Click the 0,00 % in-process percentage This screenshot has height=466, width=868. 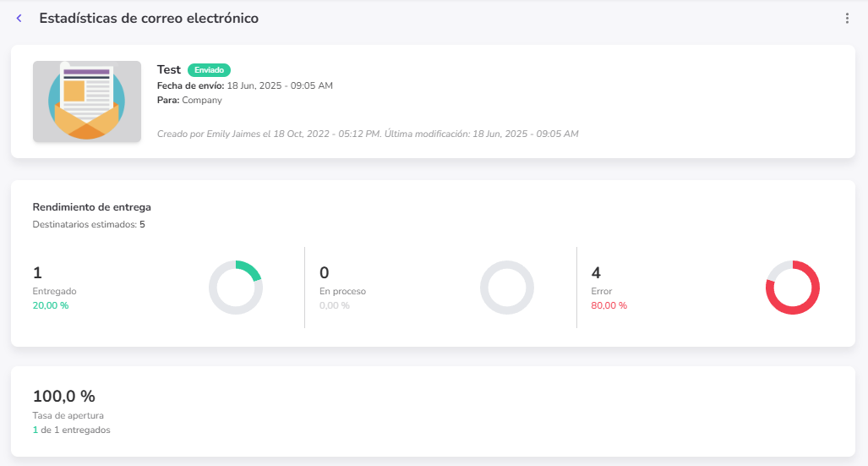point(335,305)
